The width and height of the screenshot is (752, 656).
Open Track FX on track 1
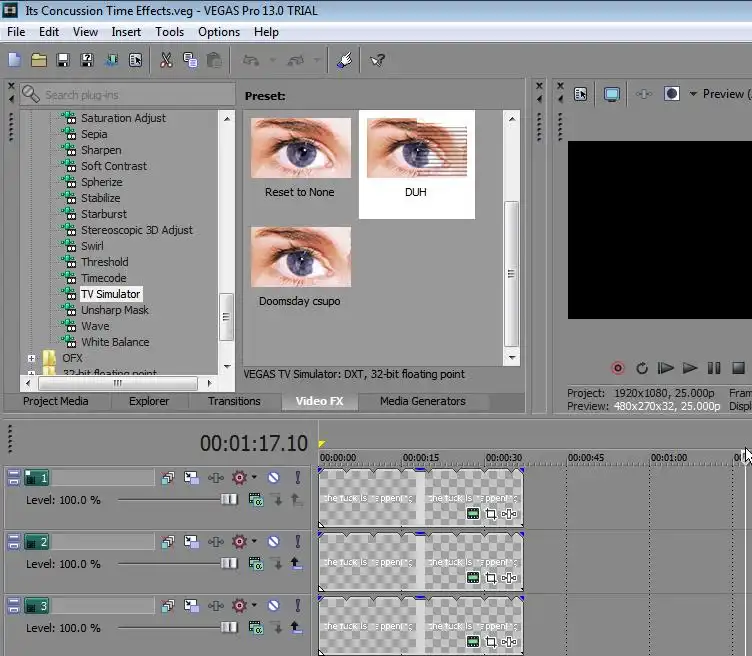pyautogui.click(x=215, y=478)
